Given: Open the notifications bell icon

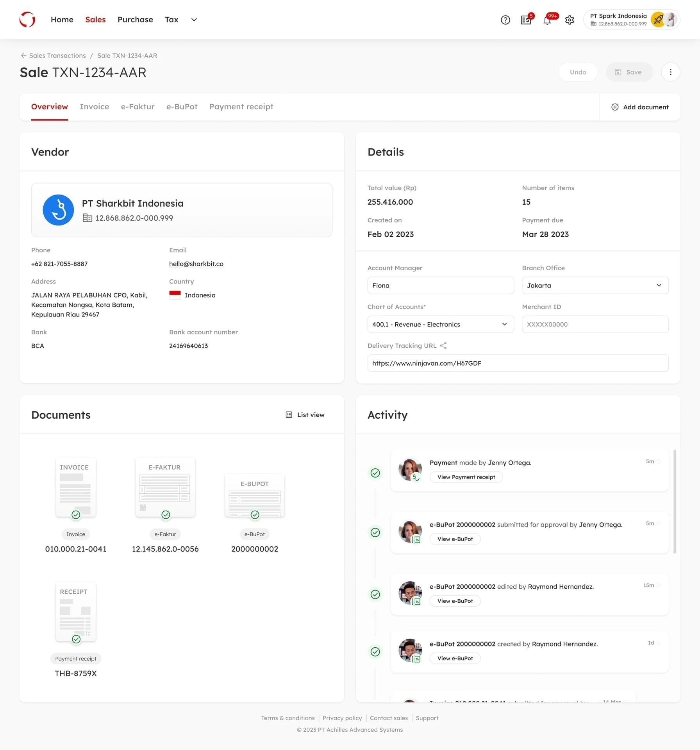Looking at the screenshot, I should pyautogui.click(x=548, y=20).
